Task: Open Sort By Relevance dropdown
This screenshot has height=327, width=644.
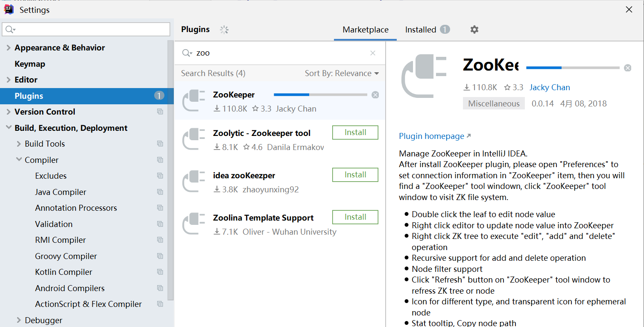Action: point(342,73)
